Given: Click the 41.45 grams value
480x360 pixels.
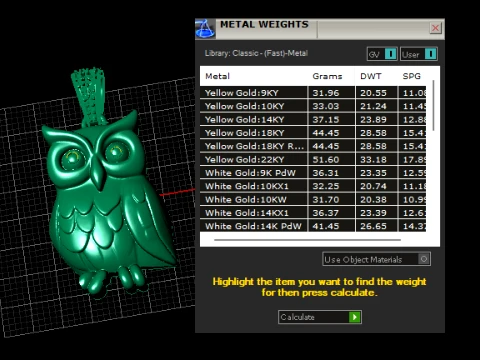Looking at the screenshot, I should click(x=326, y=226).
